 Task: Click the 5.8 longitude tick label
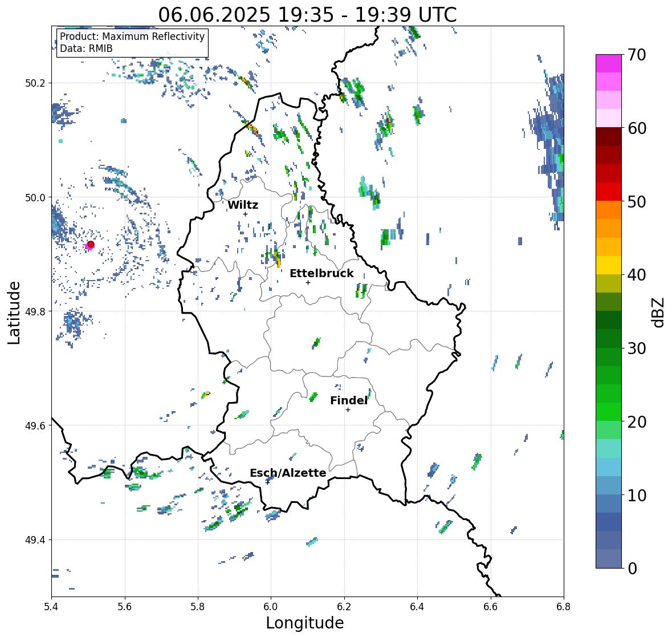tap(198, 607)
